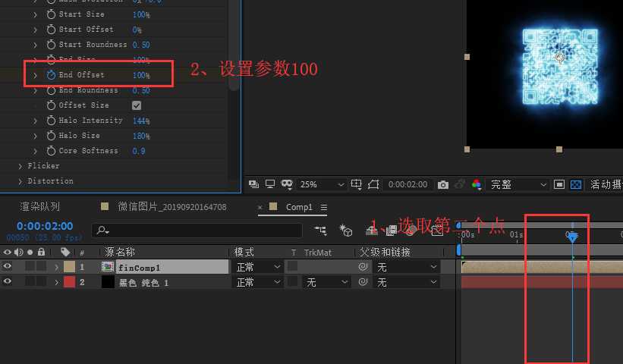Open blend mode dropdown for finComp1

click(258, 267)
